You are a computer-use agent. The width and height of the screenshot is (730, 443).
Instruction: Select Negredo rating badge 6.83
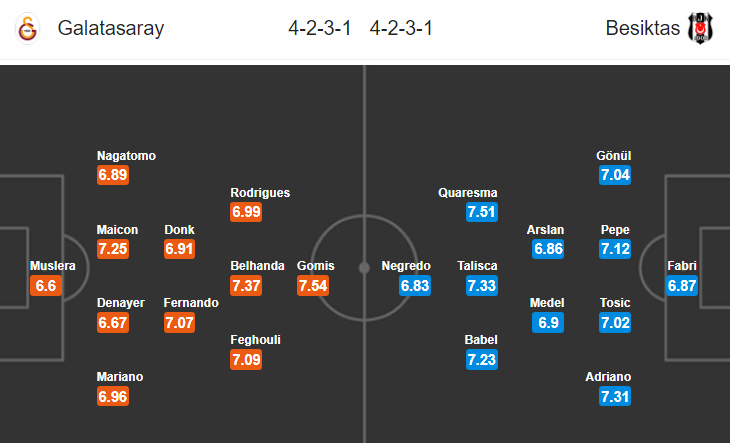tap(415, 285)
